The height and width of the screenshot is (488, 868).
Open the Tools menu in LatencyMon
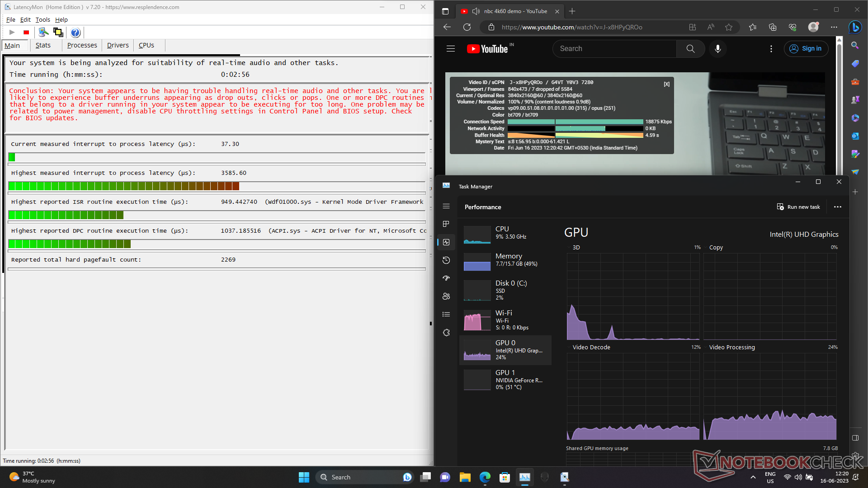[42, 20]
